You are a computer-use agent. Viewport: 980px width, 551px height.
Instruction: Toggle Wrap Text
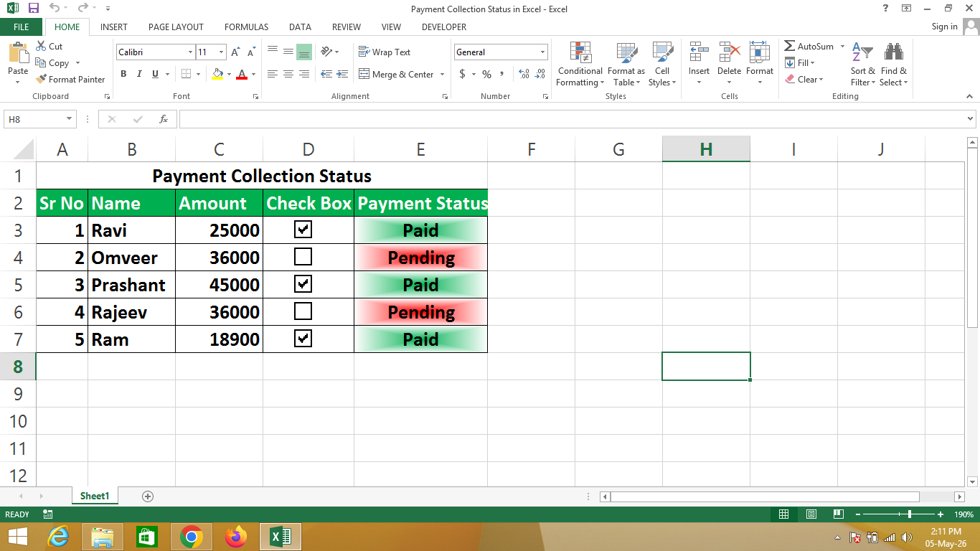pyautogui.click(x=385, y=52)
